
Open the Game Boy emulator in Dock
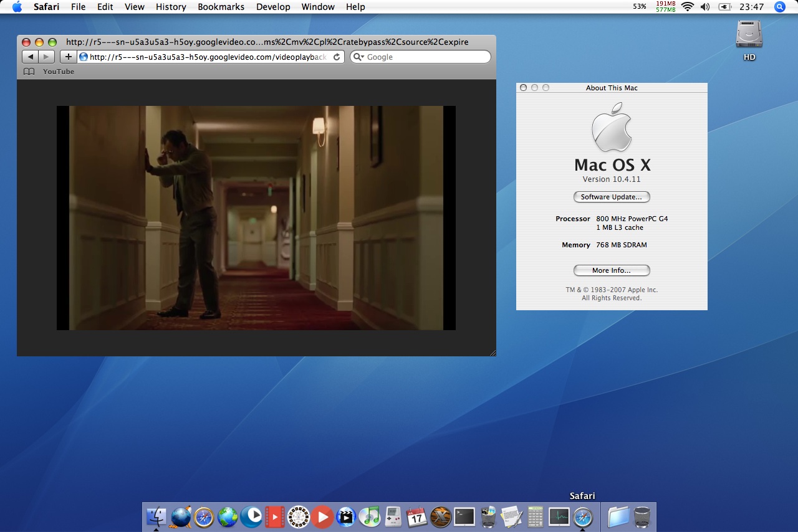[393, 516]
